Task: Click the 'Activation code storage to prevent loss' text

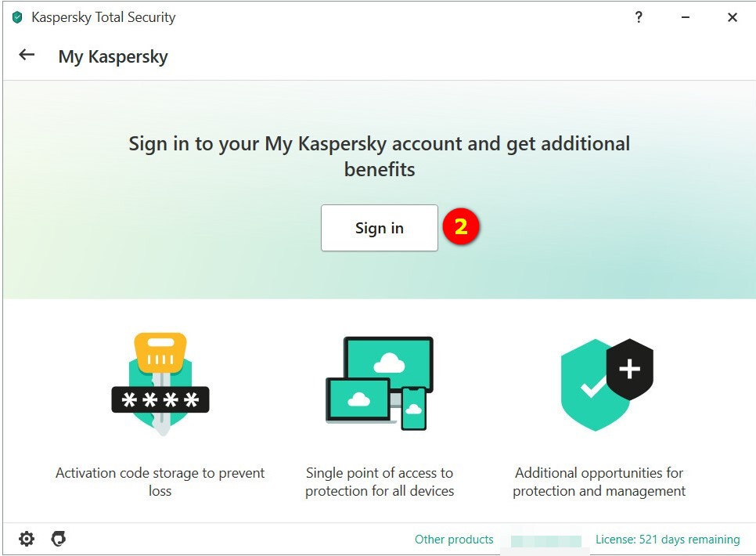Action: coord(160,482)
